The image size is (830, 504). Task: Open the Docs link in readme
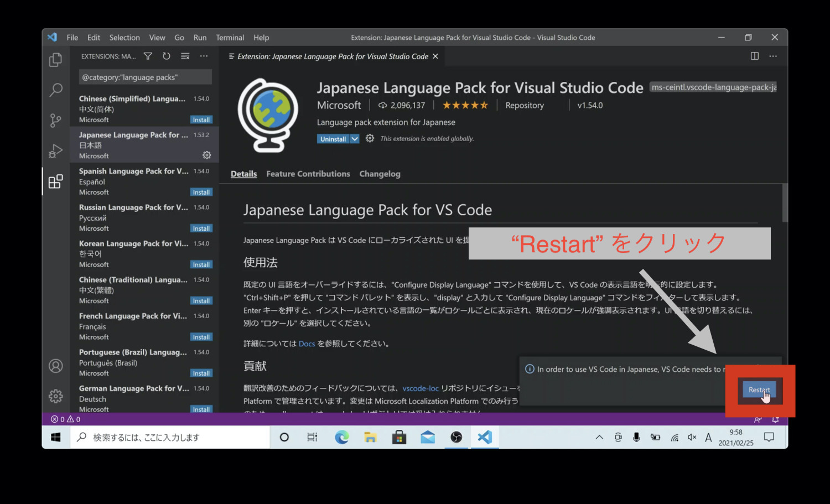click(307, 344)
